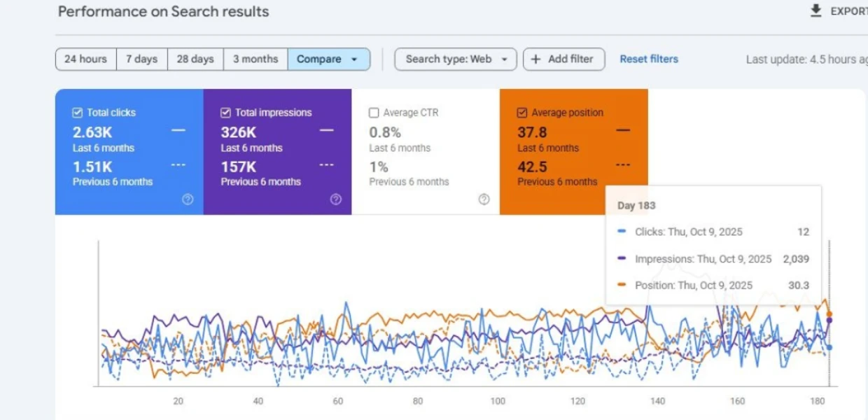This screenshot has height=420, width=868.
Task: Click the Impressions: Thu, Oct 9, 2025 row
Action: click(713, 259)
